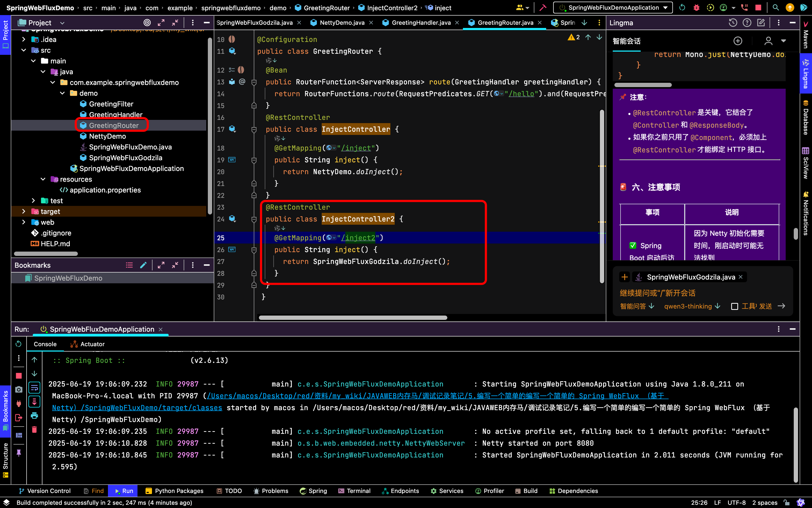This screenshot has width=812, height=508.
Task: Expand the test folder
Action: click(33, 201)
